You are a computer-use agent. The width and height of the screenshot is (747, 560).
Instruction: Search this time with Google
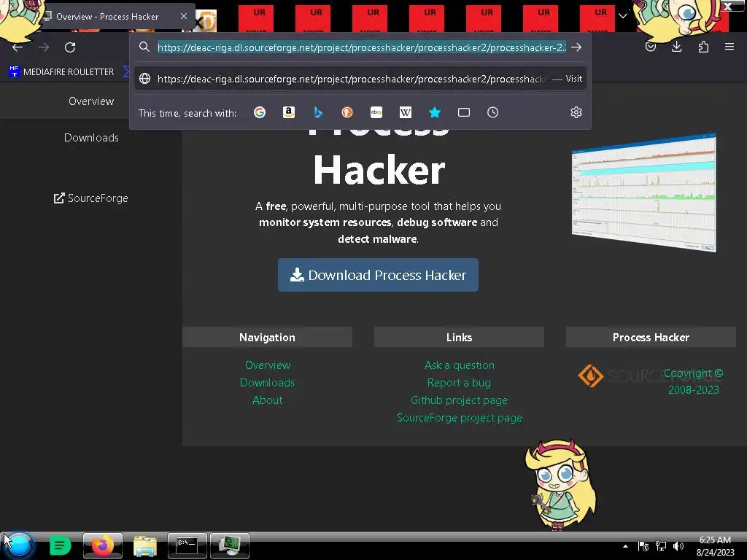(260, 112)
